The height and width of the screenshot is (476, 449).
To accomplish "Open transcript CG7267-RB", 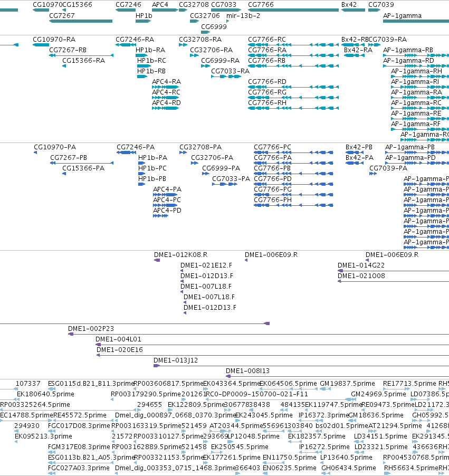I will click(x=68, y=50).
